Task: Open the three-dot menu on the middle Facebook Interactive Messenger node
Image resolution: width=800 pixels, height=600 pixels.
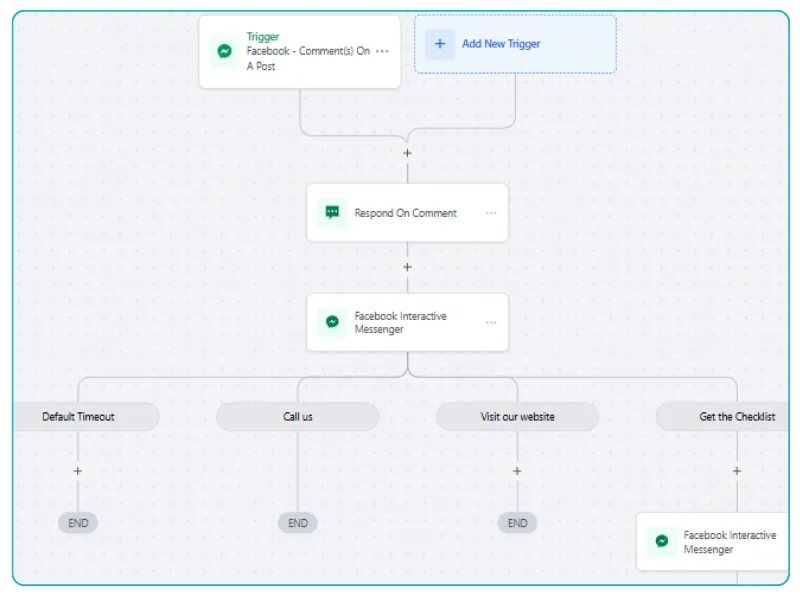Action: point(491,322)
